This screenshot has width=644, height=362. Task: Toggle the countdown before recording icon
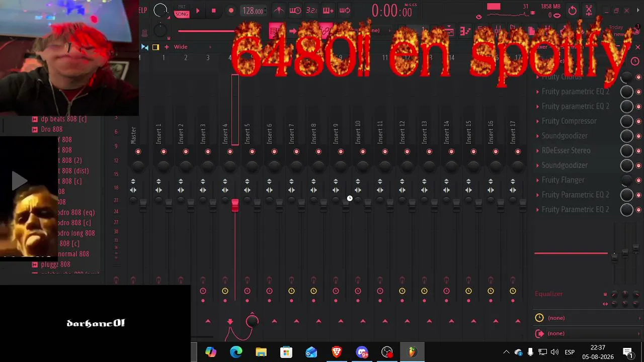(312, 11)
